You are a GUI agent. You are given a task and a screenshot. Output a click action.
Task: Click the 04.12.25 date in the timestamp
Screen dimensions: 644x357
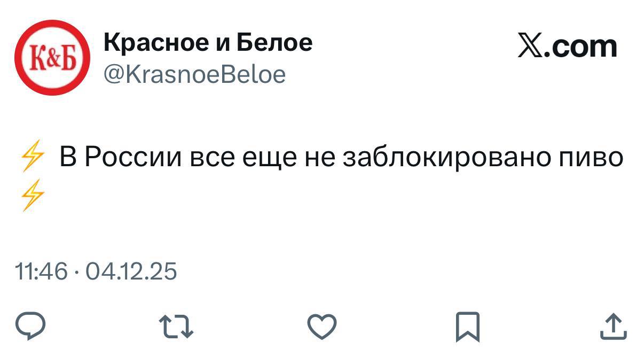click(x=131, y=272)
